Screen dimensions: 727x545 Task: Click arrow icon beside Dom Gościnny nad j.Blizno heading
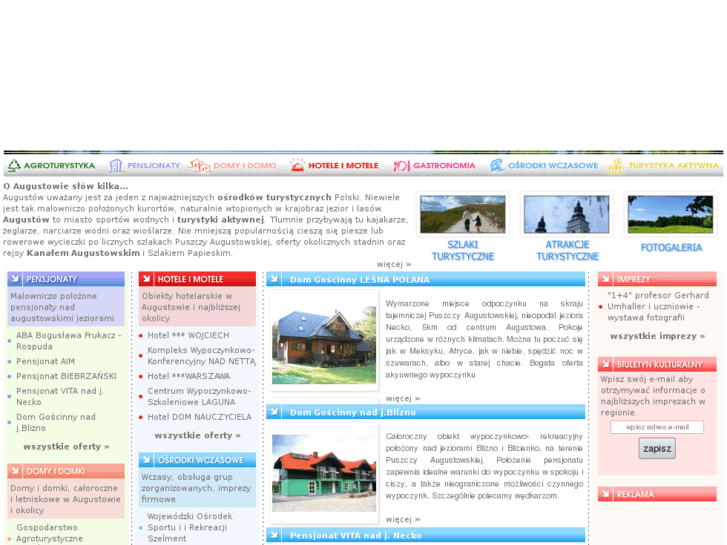[x=274, y=411]
